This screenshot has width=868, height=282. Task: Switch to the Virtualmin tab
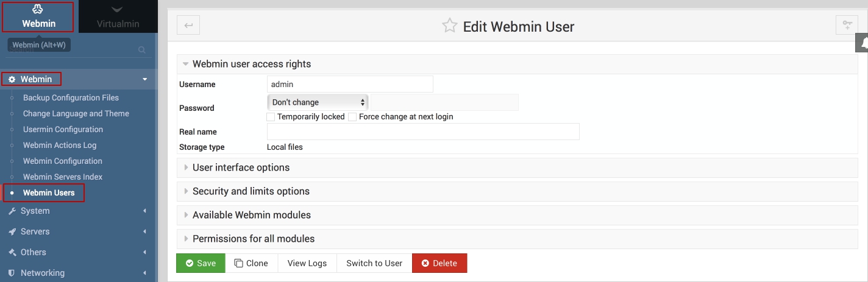(x=118, y=17)
